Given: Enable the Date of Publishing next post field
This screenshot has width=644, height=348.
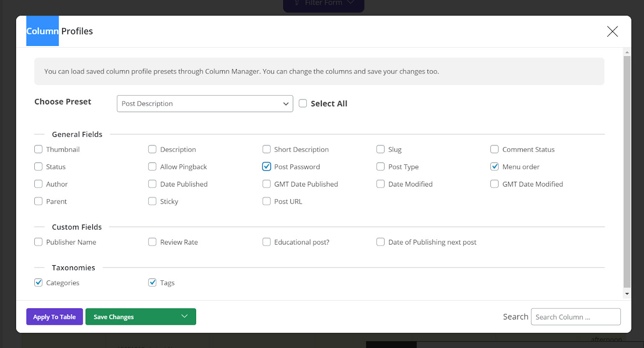Looking at the screenshot, I should (380, 242).
